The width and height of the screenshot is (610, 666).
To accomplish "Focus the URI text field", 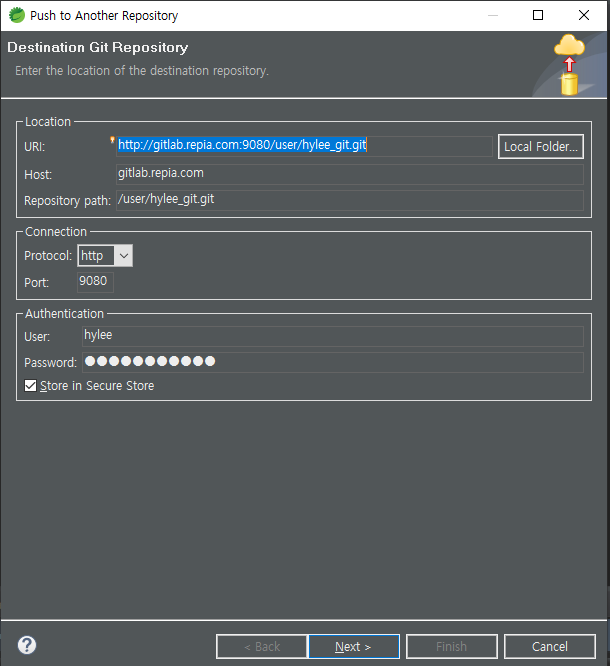I will [304, 146].
